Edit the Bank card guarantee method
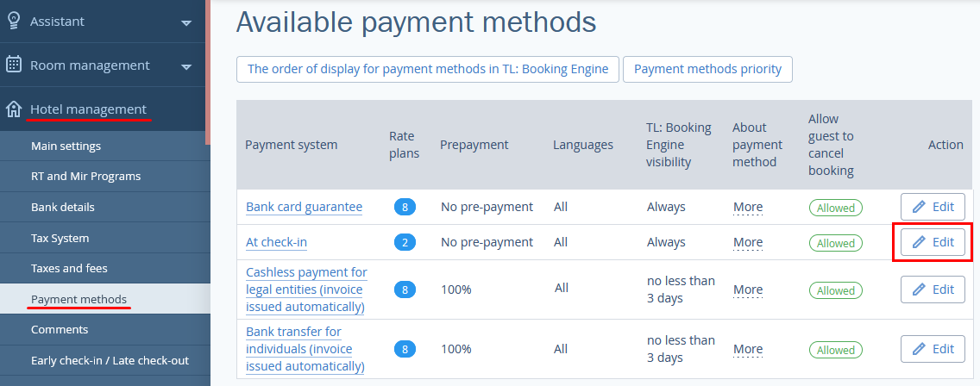Viewport: 980px width, 386px height. pos(933,207)
